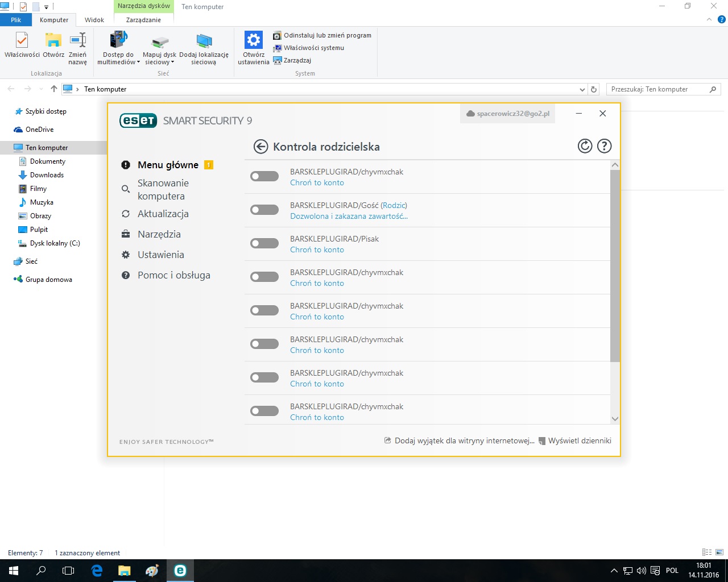The image size is (728, 582).
Task: Switch to the Widok ribbon tab
Action: [x=94, y=20]
